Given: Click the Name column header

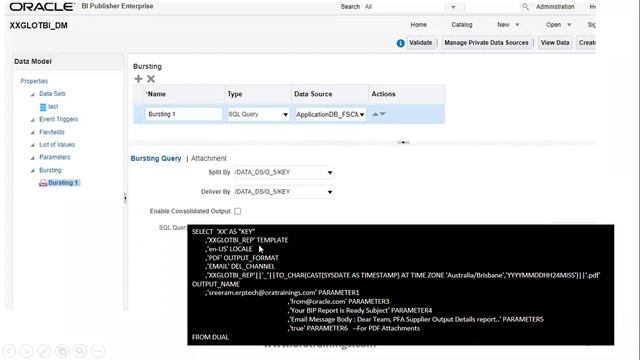Looking at the screenshot, I should 157,94.
